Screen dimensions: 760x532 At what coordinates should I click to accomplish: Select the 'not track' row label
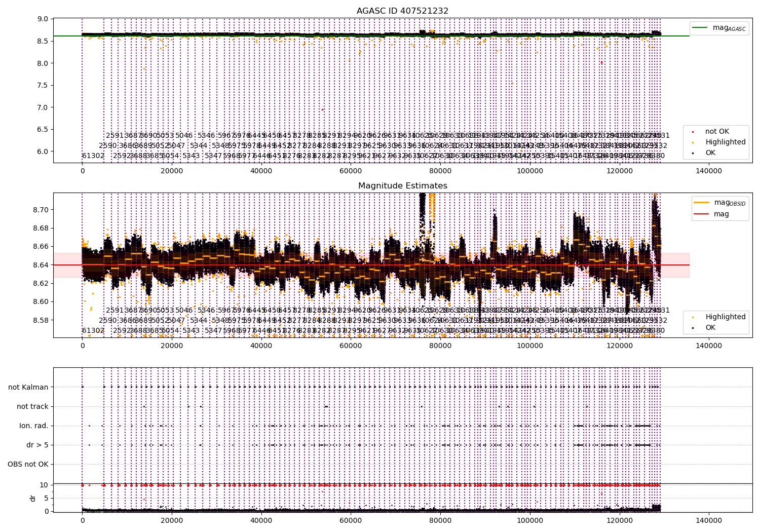[32, 407]
